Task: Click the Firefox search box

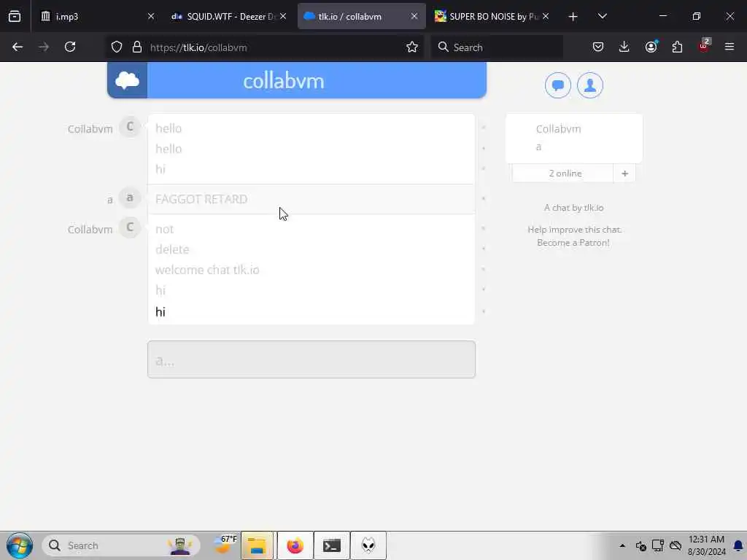Action: pos(497,47)
